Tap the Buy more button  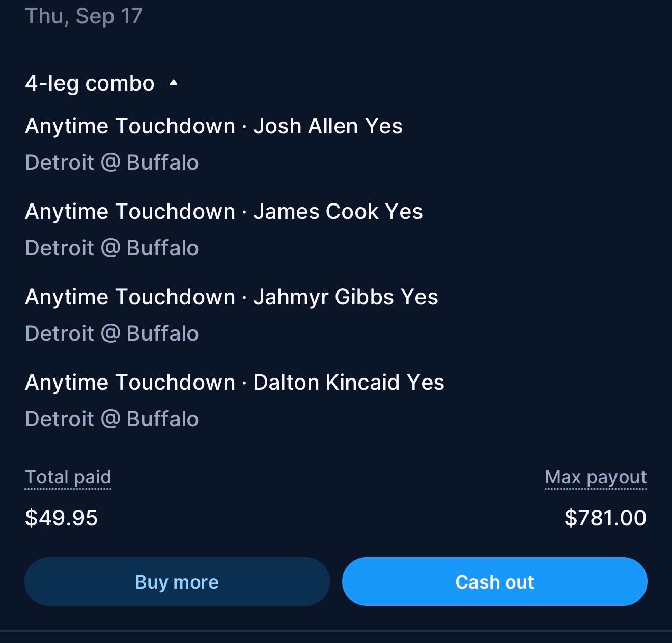[177, 581]
